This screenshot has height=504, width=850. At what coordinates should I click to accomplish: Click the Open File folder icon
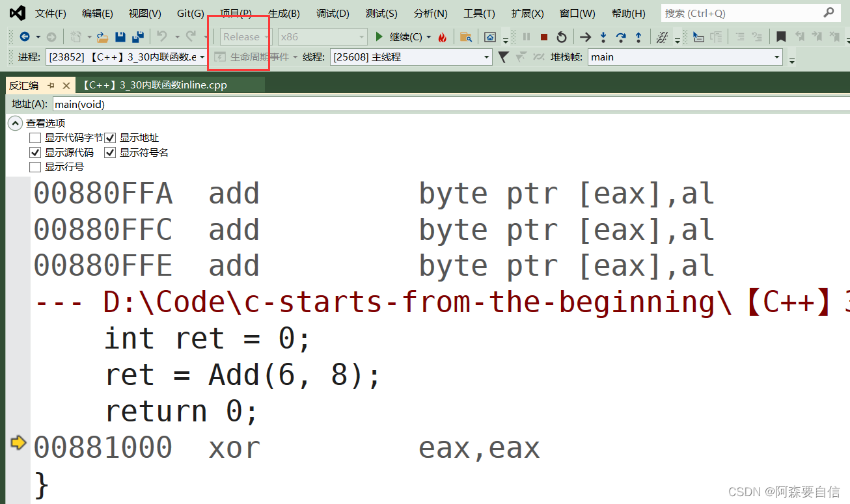pyautogui.click(x=102, y=37)
